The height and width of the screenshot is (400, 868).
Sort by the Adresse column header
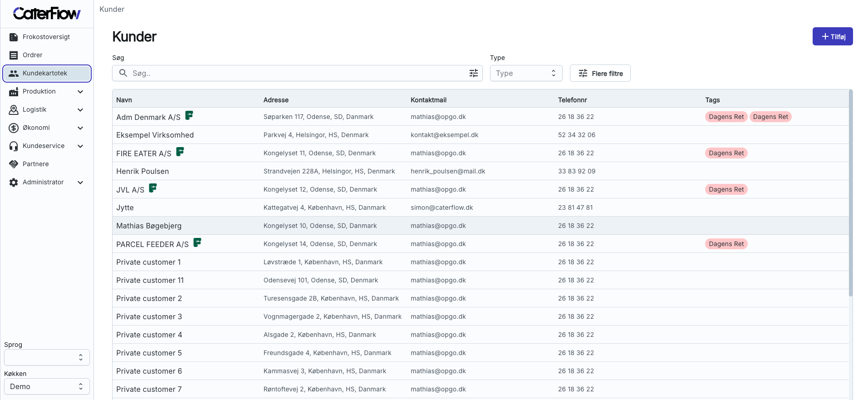(276, 100)
